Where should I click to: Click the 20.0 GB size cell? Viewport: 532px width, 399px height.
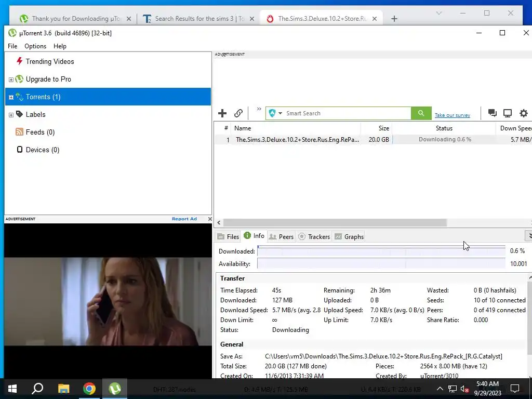pos(379,139)
